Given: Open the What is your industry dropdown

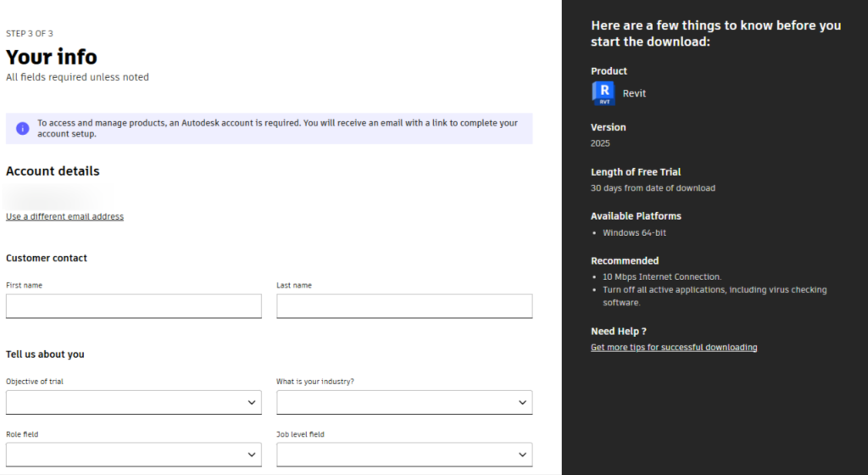Looking at the screenshot, I should click(x=404, y=402).
